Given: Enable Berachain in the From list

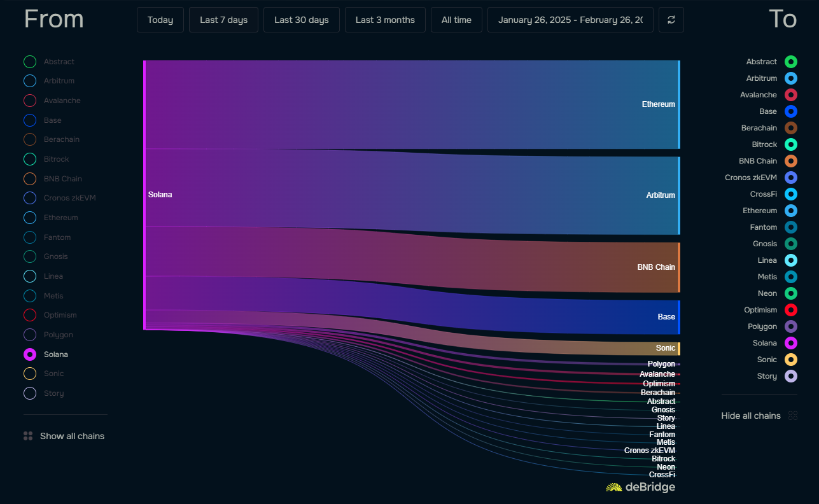Looking at the screenshot, I should (30, 139).
